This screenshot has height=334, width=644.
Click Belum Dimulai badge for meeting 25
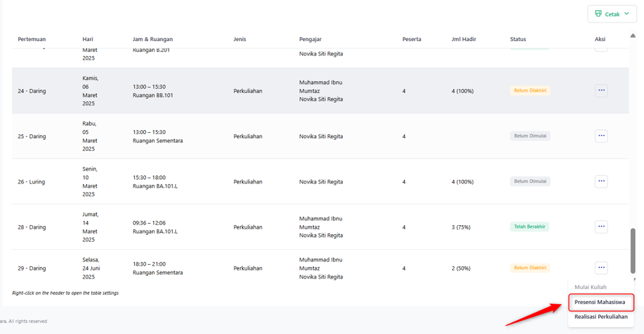tap(530, 136)
